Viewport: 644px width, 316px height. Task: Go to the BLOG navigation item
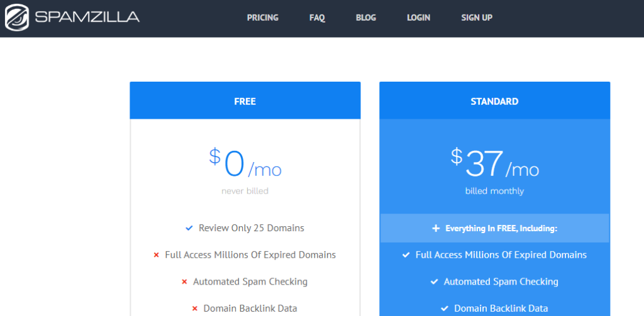pyautogui.click(x=366, y=18)
